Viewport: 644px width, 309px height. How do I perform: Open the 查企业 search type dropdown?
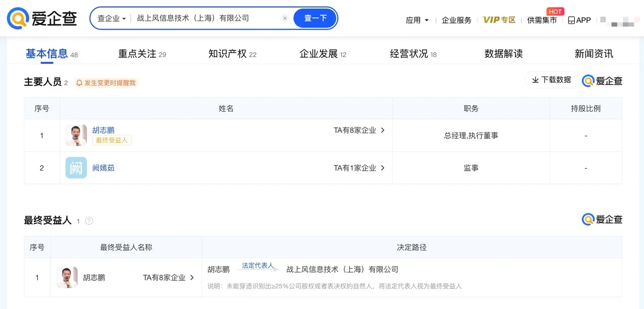[111, 18]
